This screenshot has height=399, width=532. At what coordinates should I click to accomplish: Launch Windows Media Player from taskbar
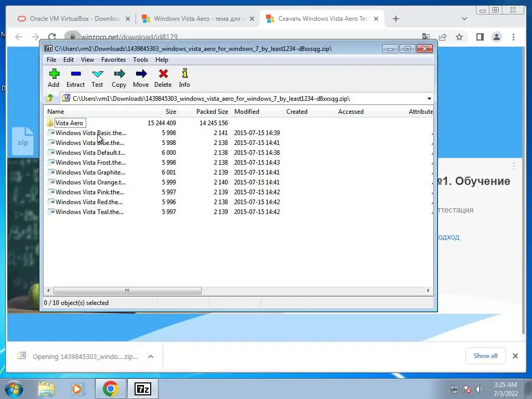[x=78, y=389]
